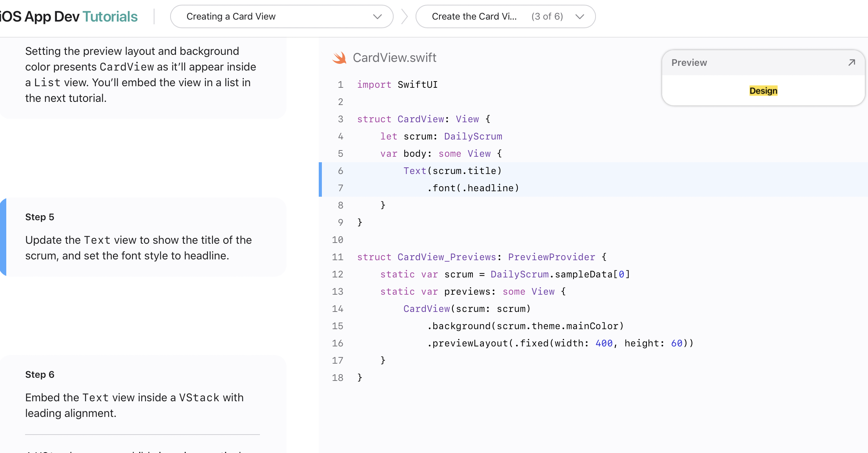
Task: Open the Create the Card View section dropdown
Action: tap(505, 16)
